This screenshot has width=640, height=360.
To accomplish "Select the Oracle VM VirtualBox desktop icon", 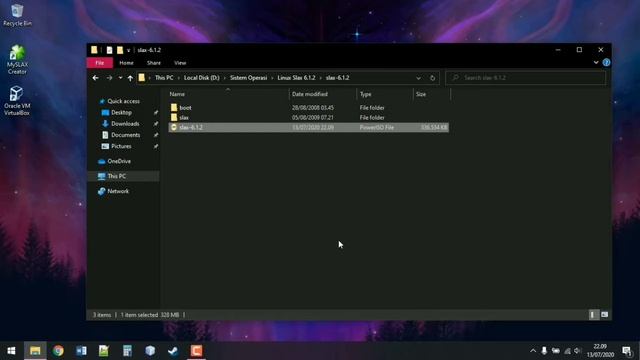I will [x=17, y=101].
